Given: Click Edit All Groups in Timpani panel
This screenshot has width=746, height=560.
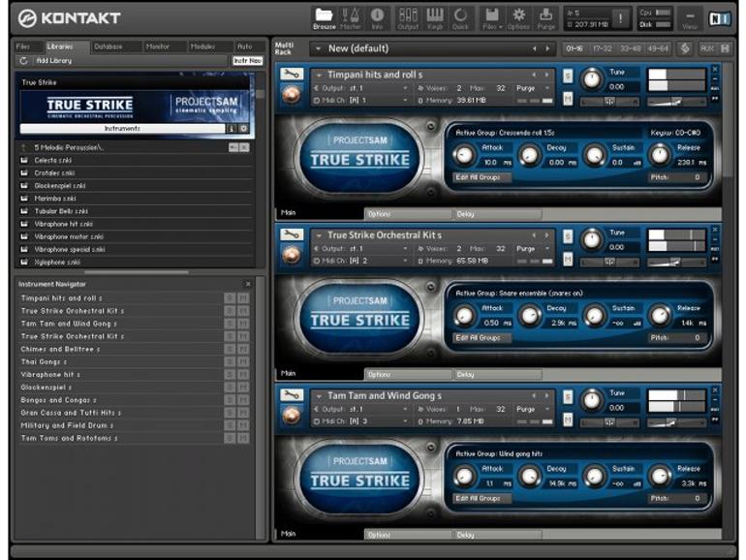Looking at the screenshot, I should 482,177.
